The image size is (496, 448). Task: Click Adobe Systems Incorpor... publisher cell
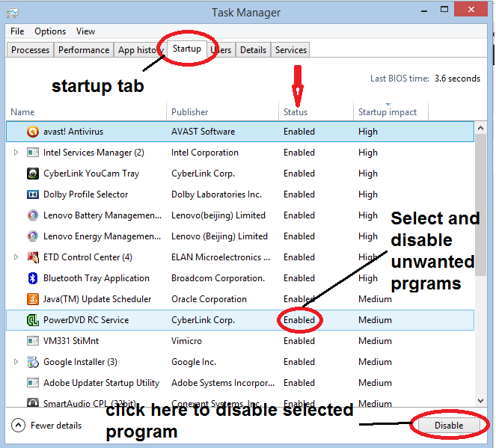click(223, 383)
